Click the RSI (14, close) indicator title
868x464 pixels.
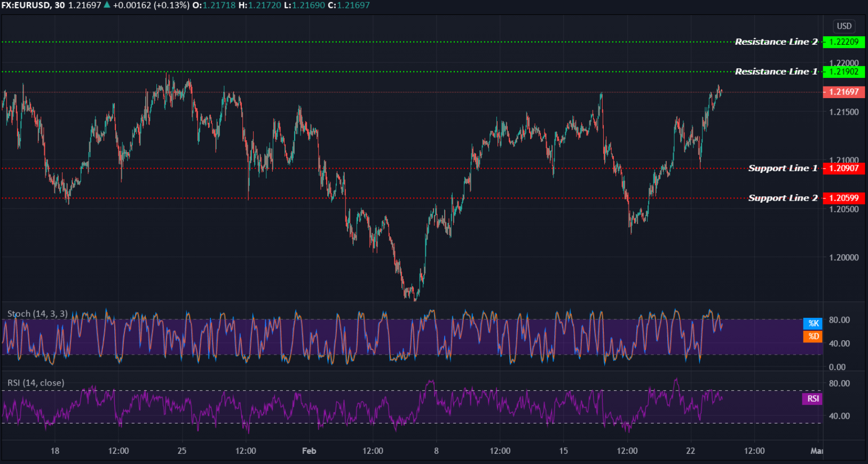pos(36,383)
